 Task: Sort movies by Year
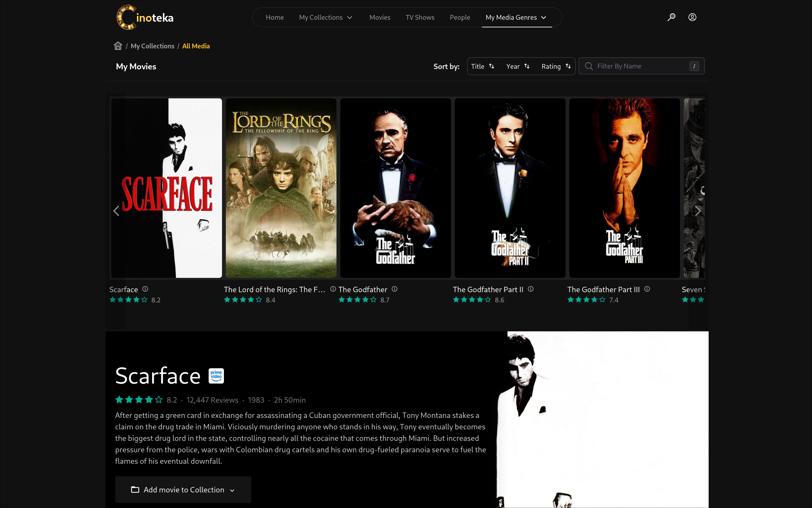click(x=518, y=66)
